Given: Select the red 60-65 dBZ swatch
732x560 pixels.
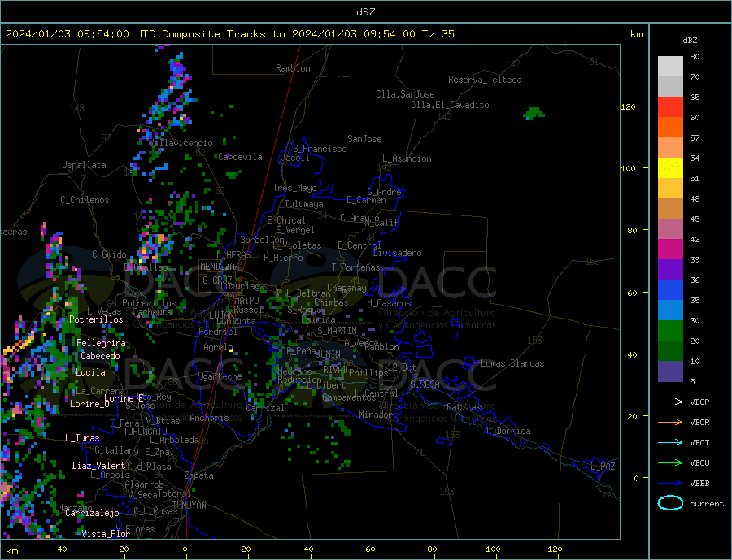Looking at the screenshot, I should coord(670,106).
